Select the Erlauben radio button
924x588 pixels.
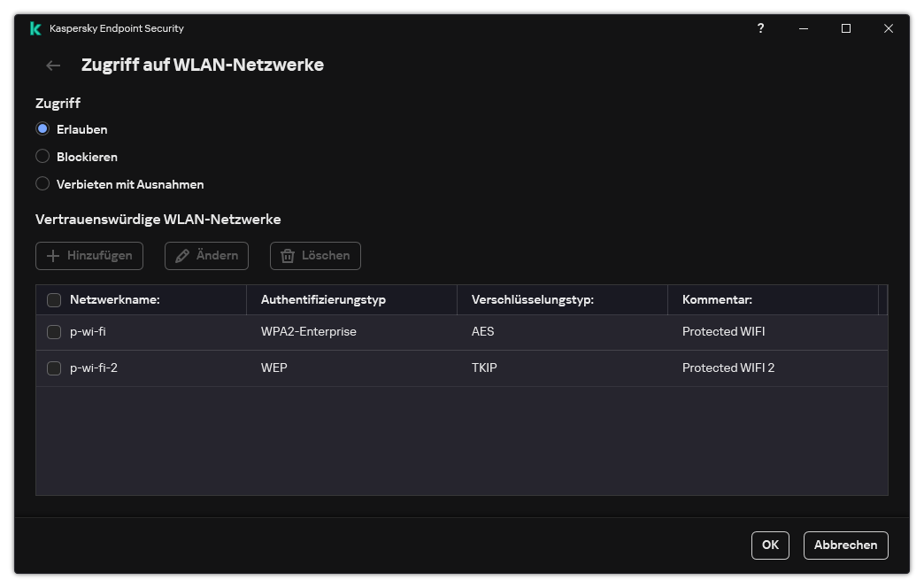42,128
